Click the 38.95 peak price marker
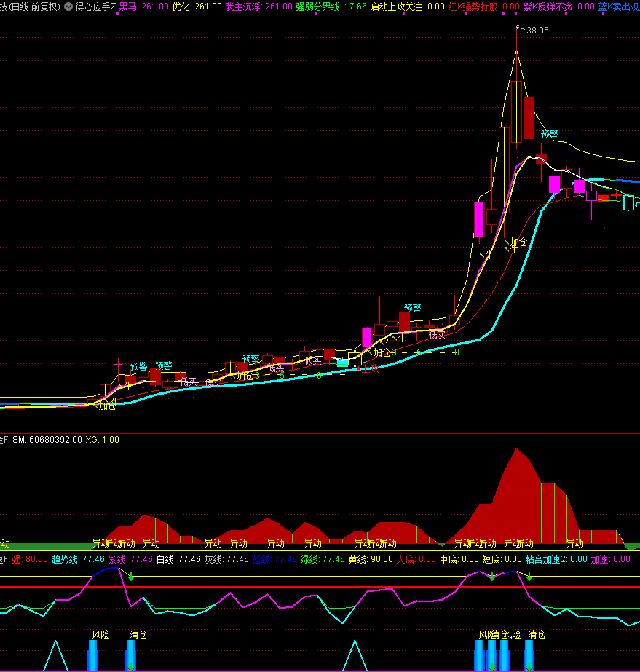 coord(537,31)
